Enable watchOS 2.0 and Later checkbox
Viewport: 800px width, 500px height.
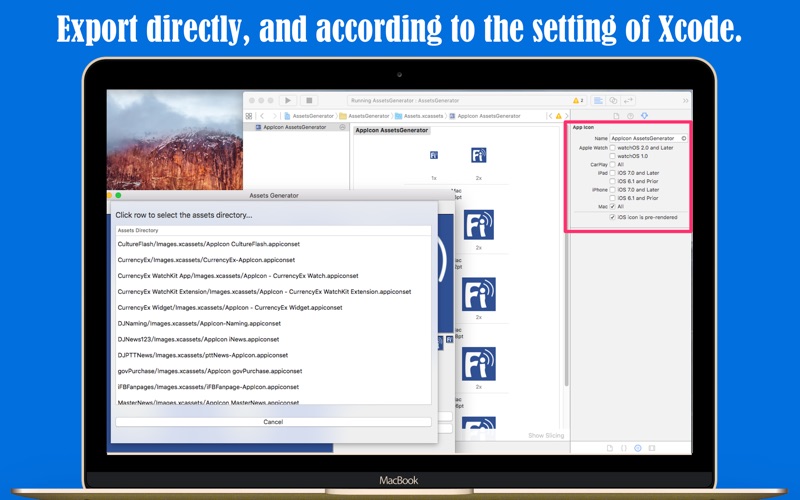(x=613, y=147)
